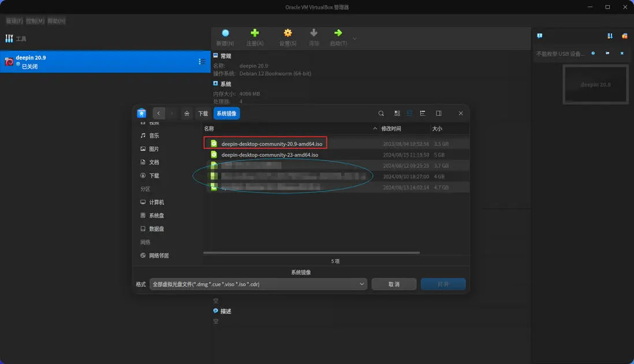The width and height of the screenshot is (634, 364).
Task: Open the 管理(F) menu in VirtualBox
Action: coord(14,21)
